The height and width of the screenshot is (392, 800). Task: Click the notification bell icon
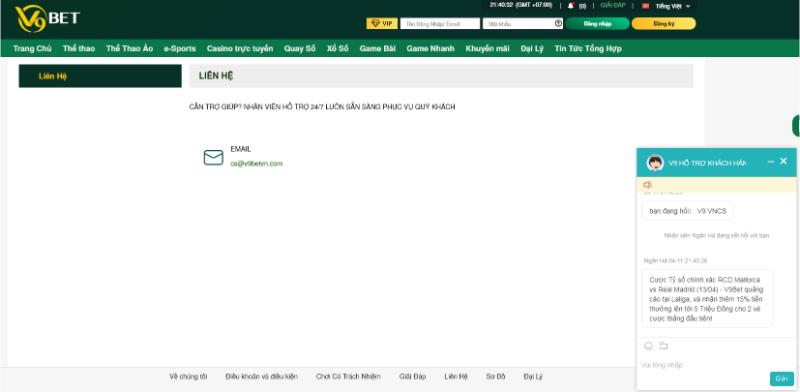tap(570, 6)
